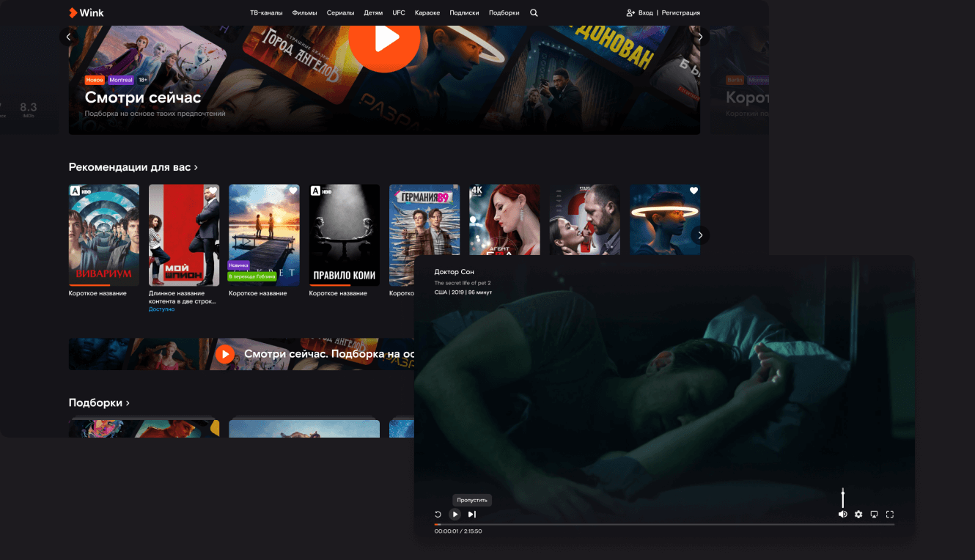
Task: Click Подборка на основе твоих предпочтений subtitle
Action: pyautogui.click(x=155, y=114)
